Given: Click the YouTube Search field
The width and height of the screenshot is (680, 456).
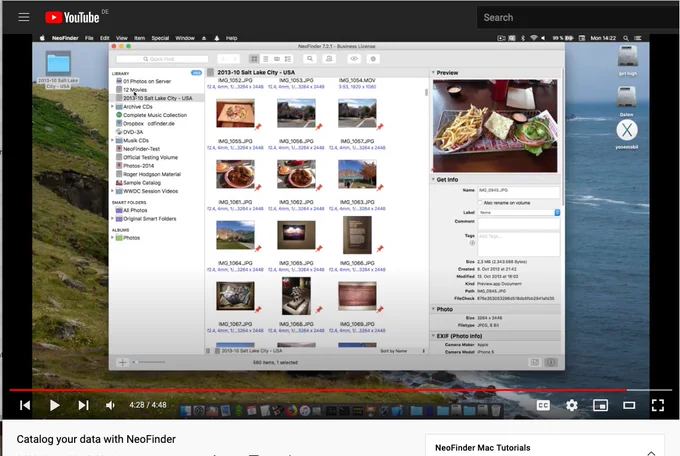Looking at the screenshot, I should point(577,17).
